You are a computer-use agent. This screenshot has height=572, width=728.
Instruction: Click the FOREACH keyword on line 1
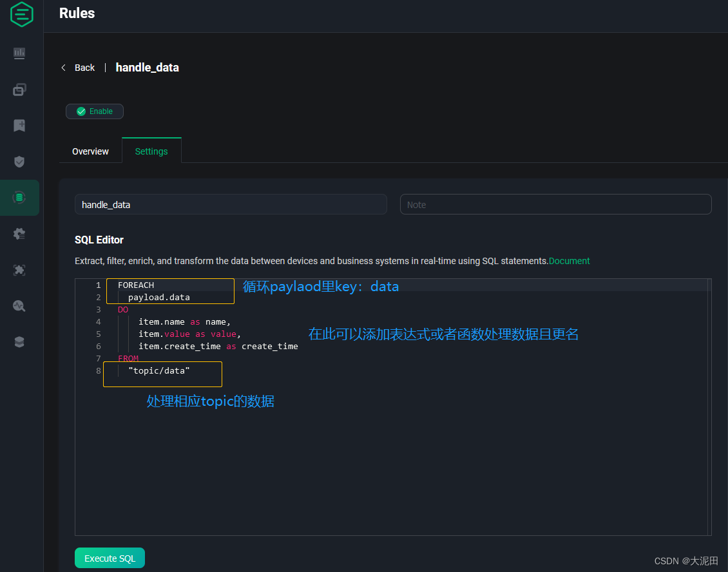point(136,285)
